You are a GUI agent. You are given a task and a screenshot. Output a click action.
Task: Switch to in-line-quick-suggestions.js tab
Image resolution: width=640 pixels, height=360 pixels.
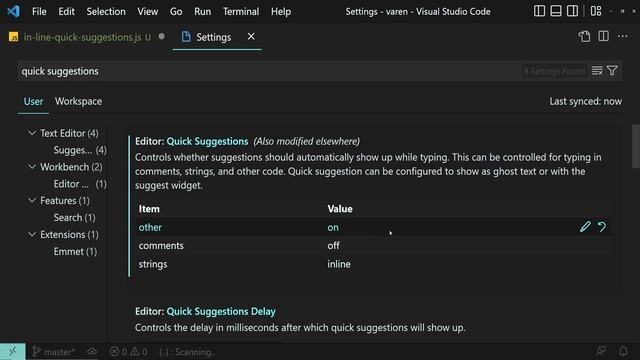(x=87, y=37)
